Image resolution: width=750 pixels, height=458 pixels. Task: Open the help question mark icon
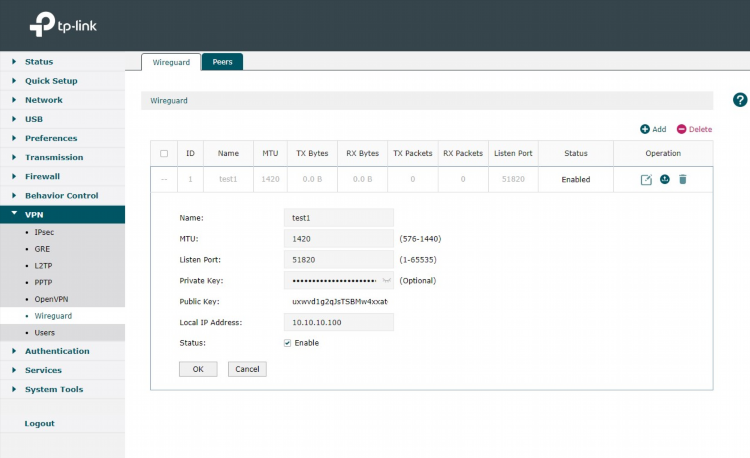click(x=740, y=100)
